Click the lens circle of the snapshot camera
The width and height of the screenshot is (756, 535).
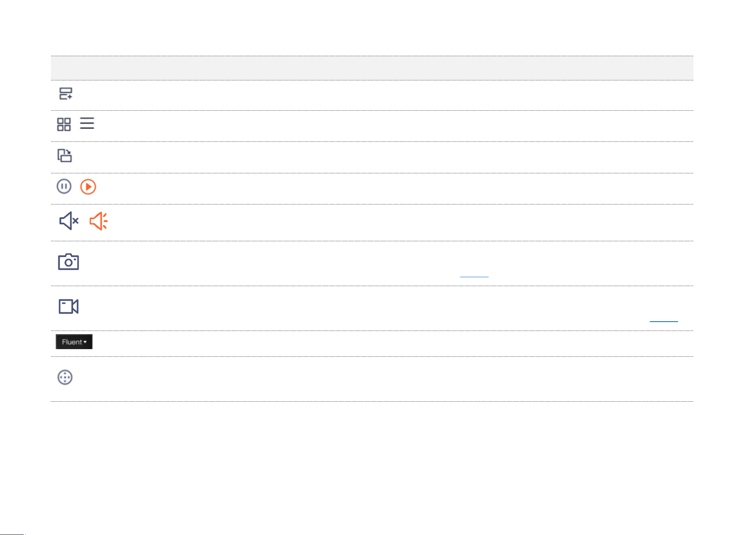tap(68, 263)
